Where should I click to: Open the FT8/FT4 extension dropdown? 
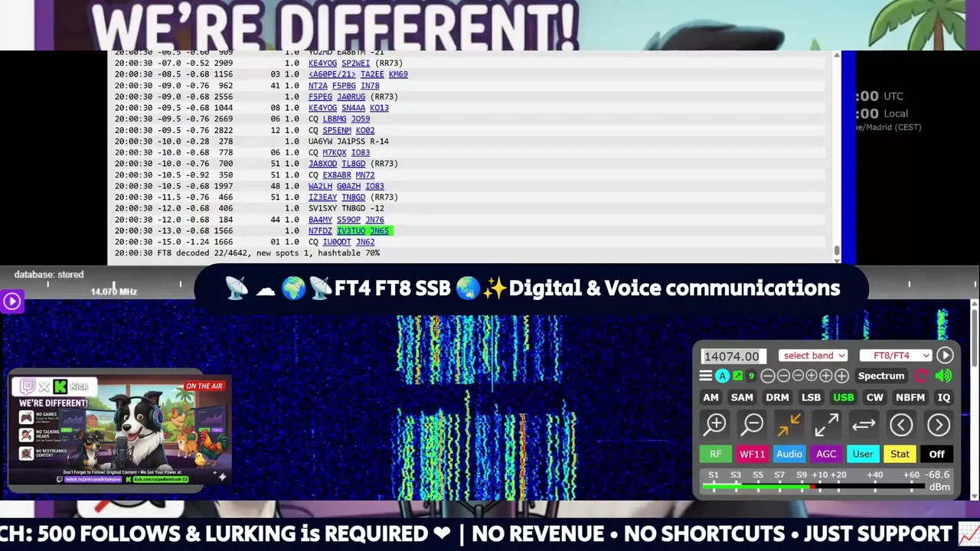(x=895, y=355)
